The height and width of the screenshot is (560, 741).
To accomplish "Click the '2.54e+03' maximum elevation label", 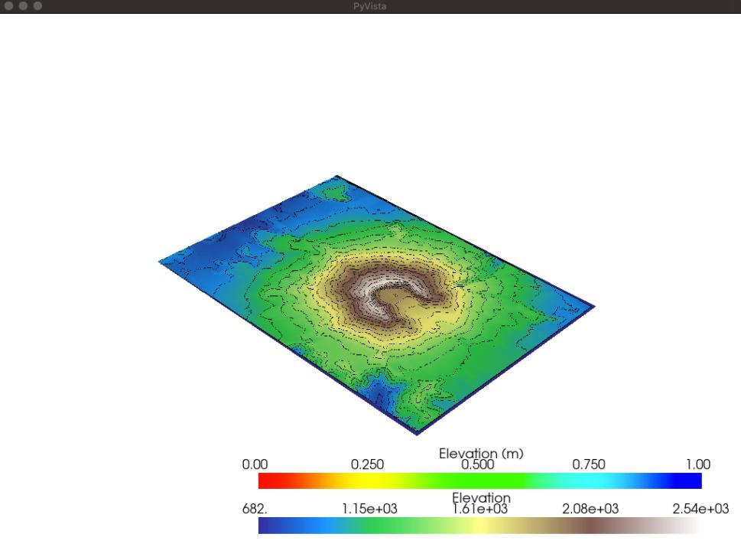I will coord(700,509).
